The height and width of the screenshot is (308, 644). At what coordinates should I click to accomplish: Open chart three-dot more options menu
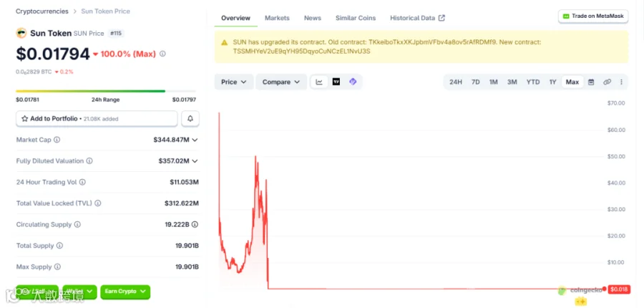click(x=621, y=82)
